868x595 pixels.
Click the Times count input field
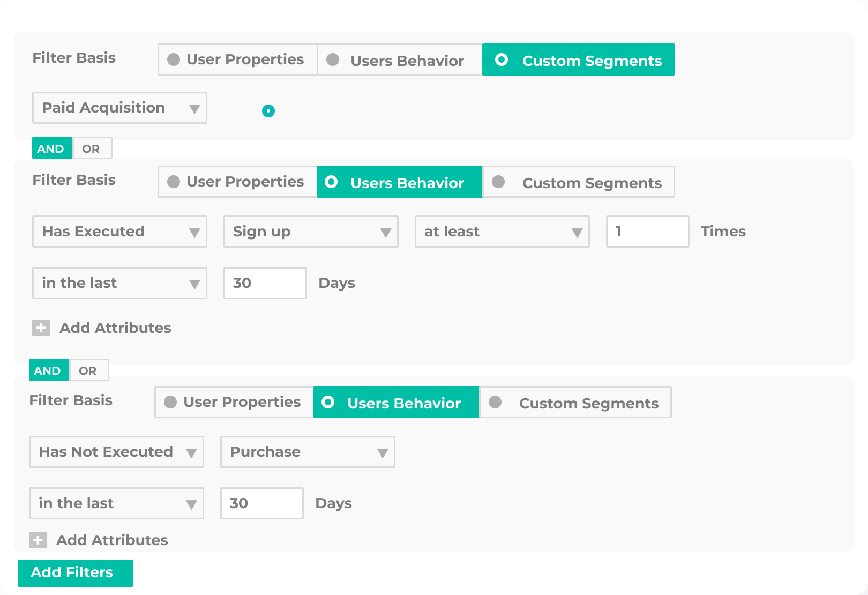[647, 232]
